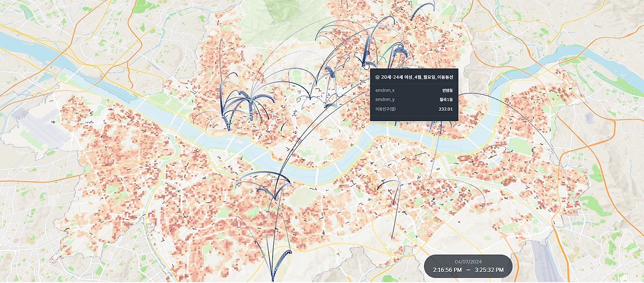The height and width of the screenshot is (283, 644).
Task: Click the date 04/07/2024 in time widget
Action: click(x=468, y=262)
